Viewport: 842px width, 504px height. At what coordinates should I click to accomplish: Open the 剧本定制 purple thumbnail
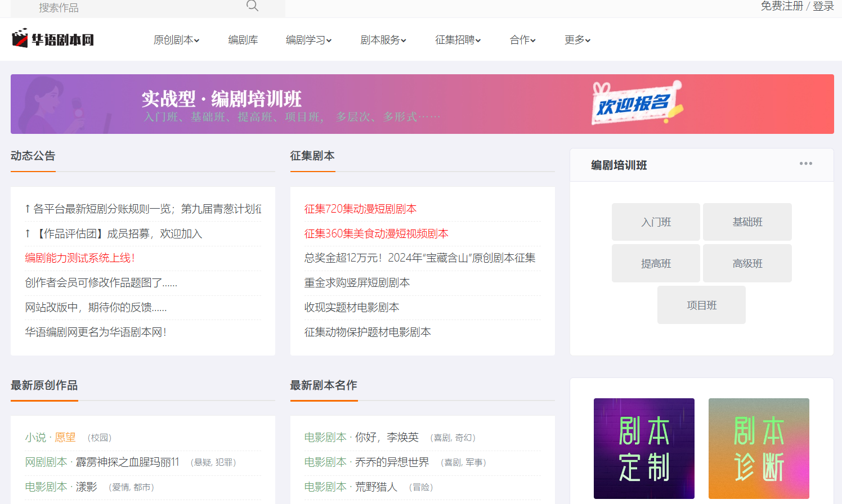644,448
